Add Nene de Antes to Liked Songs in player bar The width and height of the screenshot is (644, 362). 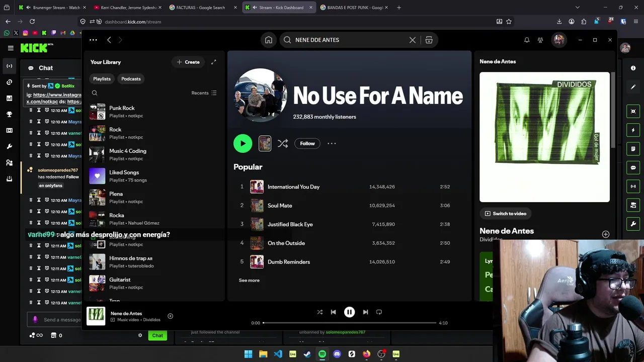pyautogui.click(x=170, y=316)
